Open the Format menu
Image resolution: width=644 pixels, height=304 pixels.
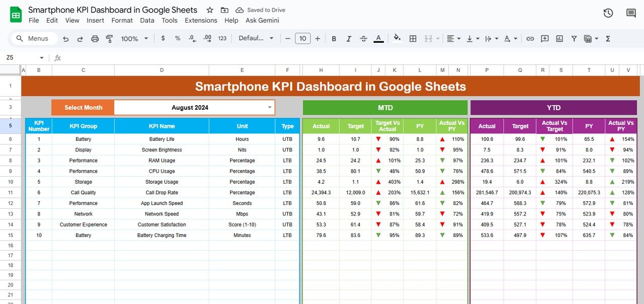(122, 21)
